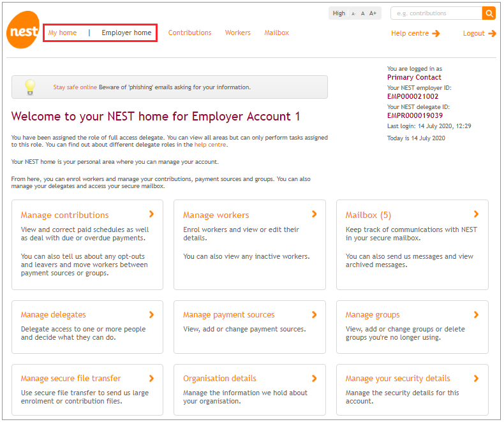Open the Manage secure file transfer heading link
Image resolution: width=504 pixels, height=422 pixels.
click(x=71, y=378)
